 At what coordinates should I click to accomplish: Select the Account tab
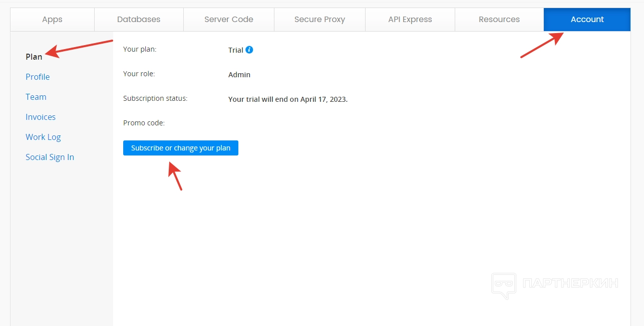pyautogui.click(x=587, y=20)
